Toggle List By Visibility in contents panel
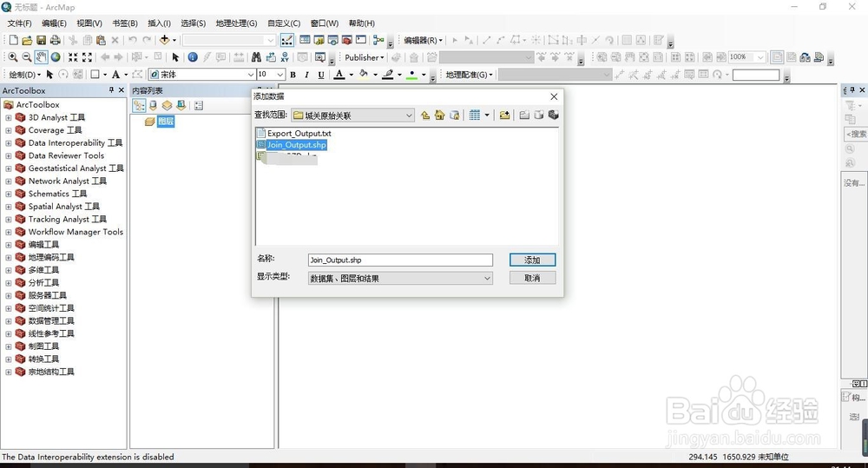Image resolution: width=868 pixels, height=468 pixels. 168,105
